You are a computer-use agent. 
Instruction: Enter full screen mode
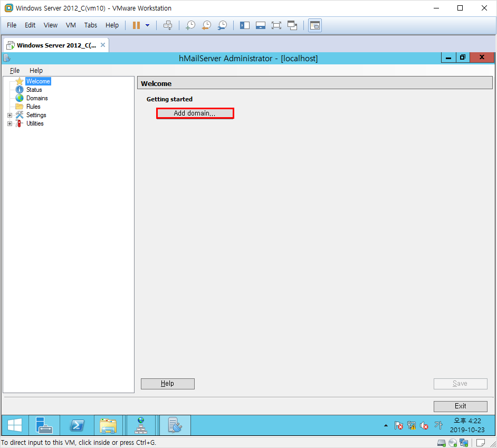click(276, 25)
